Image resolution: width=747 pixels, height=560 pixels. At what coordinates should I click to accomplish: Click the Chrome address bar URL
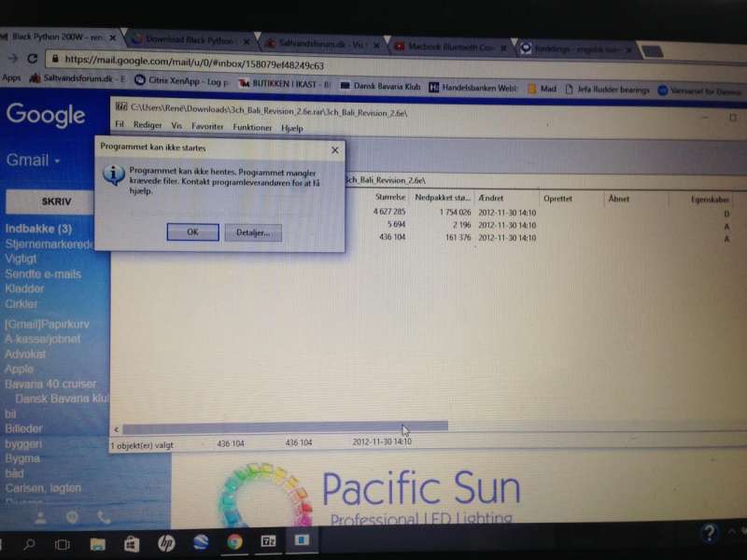[196, 63]
